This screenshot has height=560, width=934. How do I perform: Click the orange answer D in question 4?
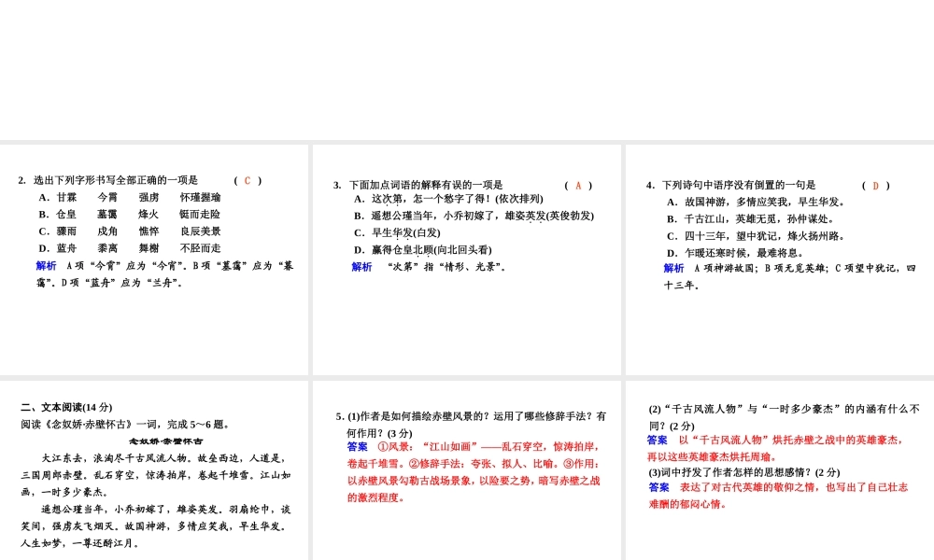(876, 186)
